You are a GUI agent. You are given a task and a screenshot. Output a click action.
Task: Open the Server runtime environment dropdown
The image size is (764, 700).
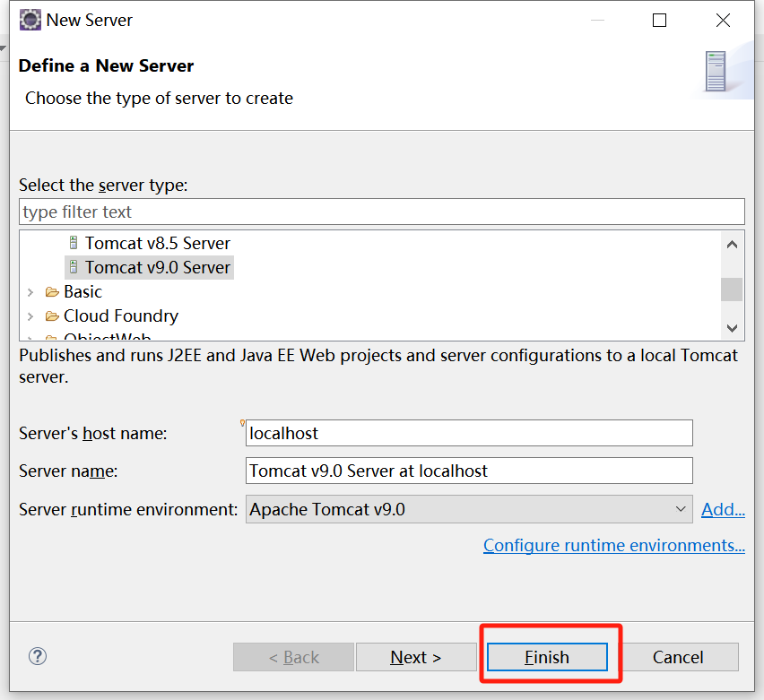pos(469,509)
